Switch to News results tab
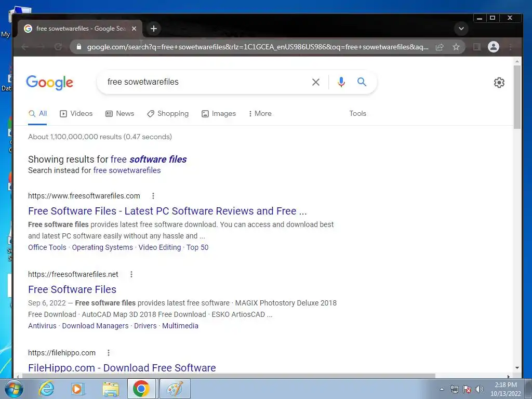This screenshot has width=532, height=399. pyautogui.click(x=120, y=113)
